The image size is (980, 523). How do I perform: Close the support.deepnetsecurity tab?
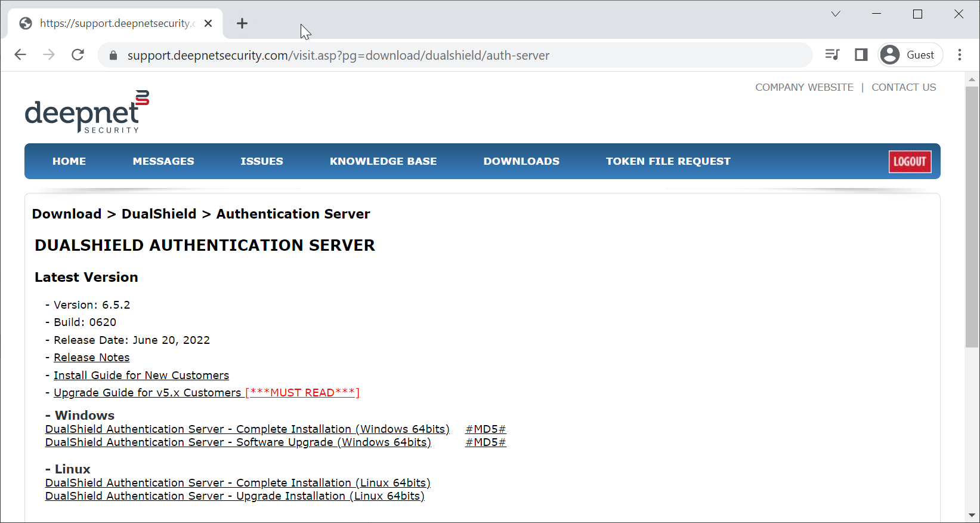coord(208,23)
